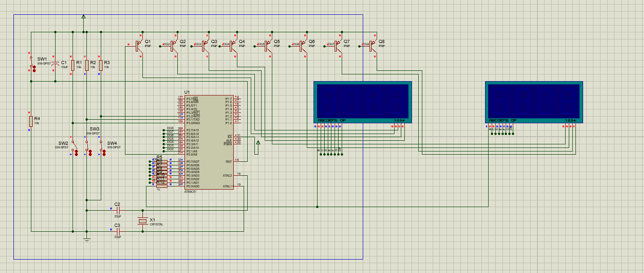Screen dimensions: 644x273
Task: Click the RST pin 9 on U1
Action: tap(237, 161)
